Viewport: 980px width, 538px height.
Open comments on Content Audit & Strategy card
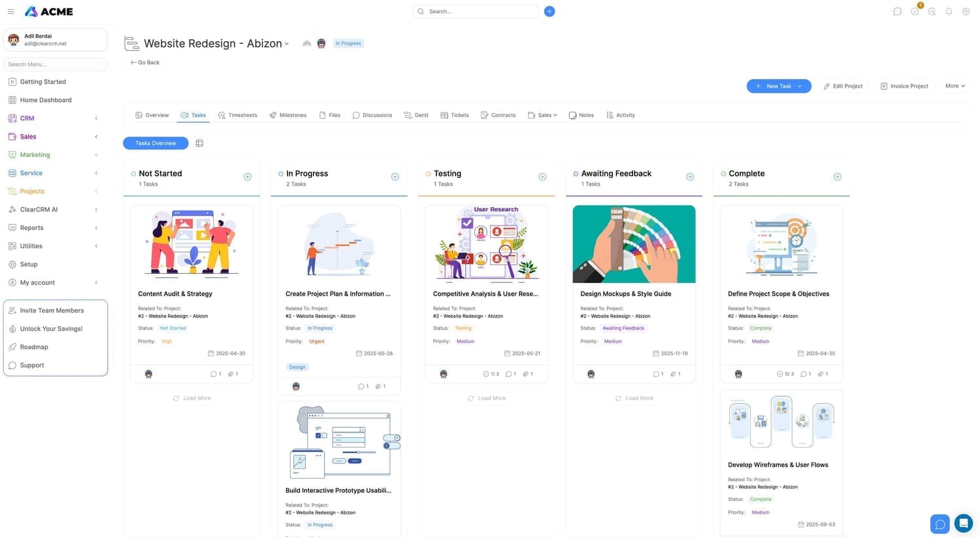pos(216,374)
